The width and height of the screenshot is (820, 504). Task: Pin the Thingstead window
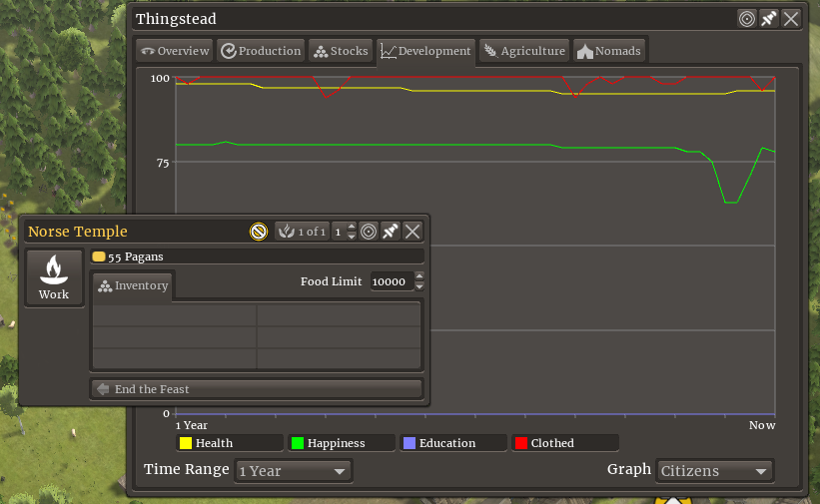point(769,19)
